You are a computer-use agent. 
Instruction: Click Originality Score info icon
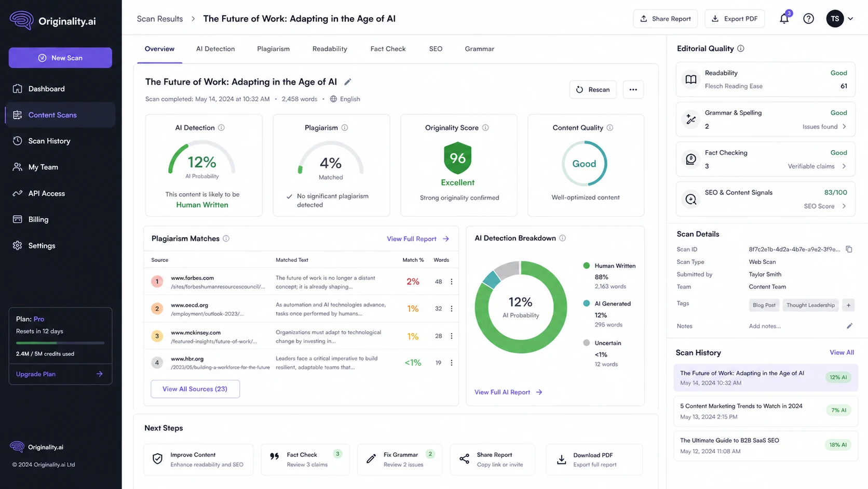coord(485,128)
